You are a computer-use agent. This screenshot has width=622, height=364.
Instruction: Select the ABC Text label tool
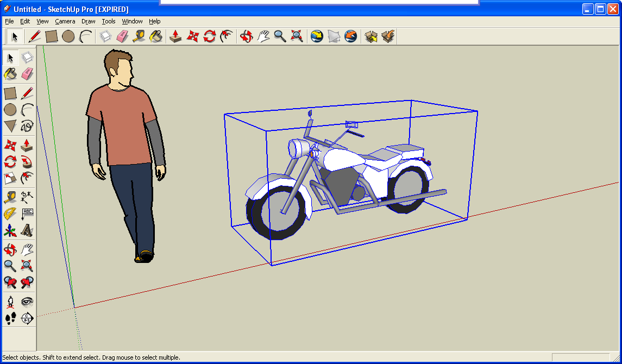[27, 214]
